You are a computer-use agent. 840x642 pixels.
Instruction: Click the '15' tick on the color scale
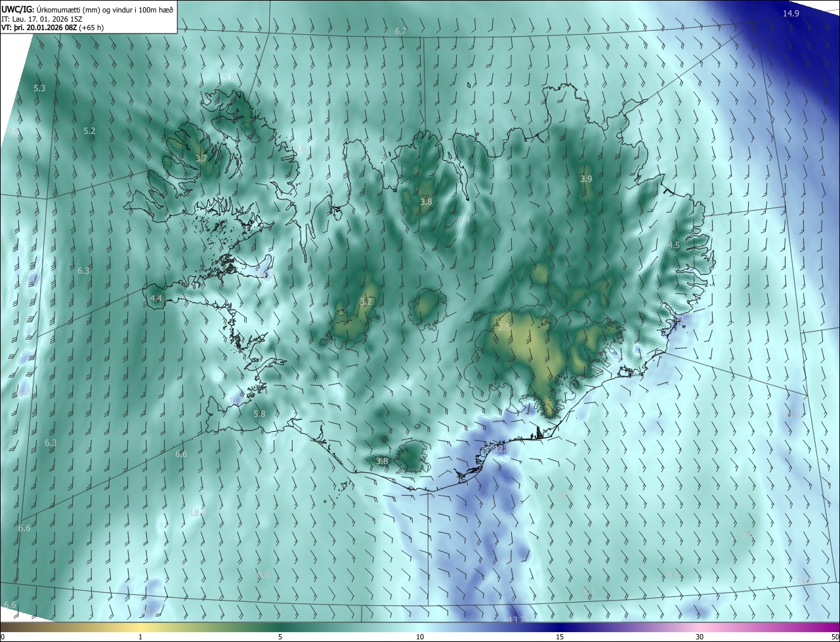(x=560, y=637)
